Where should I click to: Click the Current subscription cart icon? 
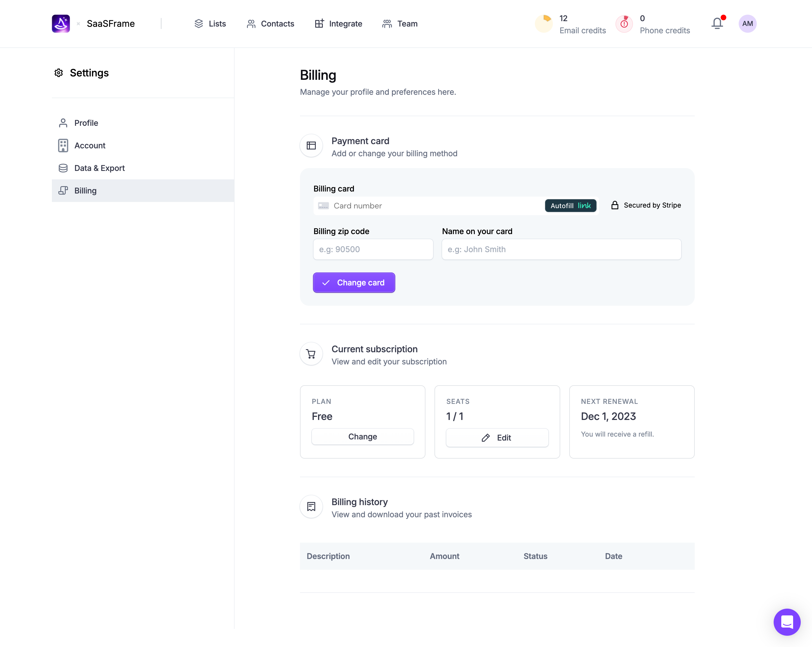point(311,354)
